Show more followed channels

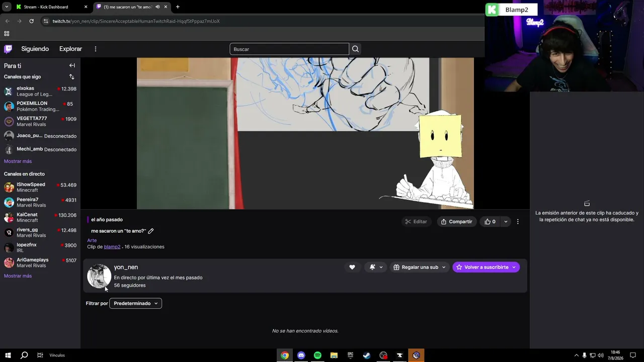click(18, 161)
